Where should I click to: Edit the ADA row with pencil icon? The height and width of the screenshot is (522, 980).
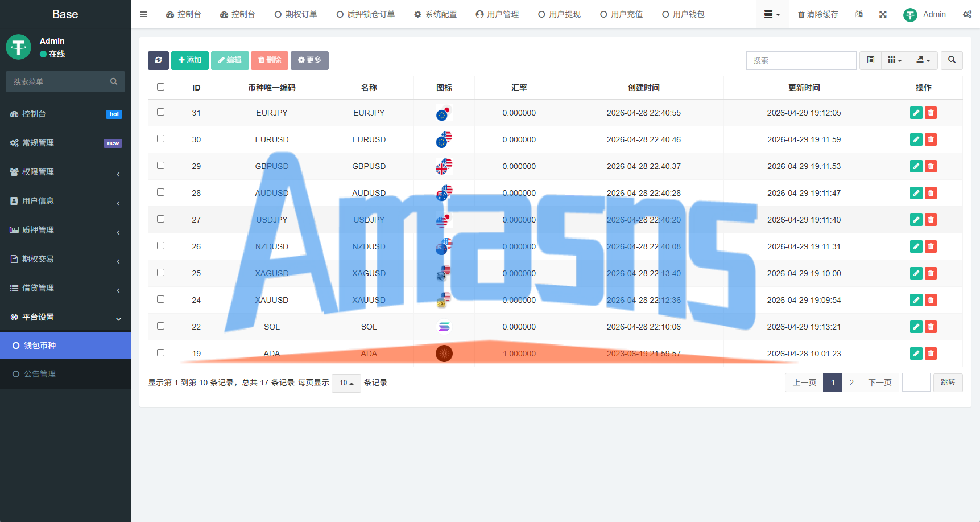[x=916, y=354]
